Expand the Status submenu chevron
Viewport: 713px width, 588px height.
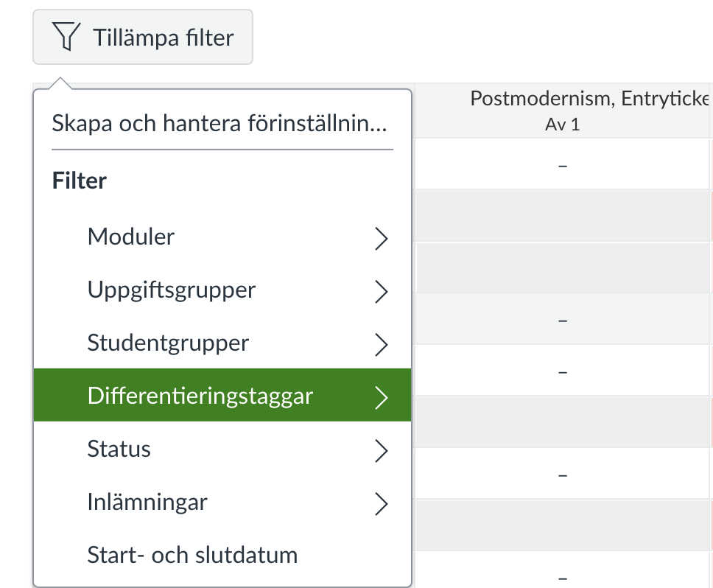point(381,450)
